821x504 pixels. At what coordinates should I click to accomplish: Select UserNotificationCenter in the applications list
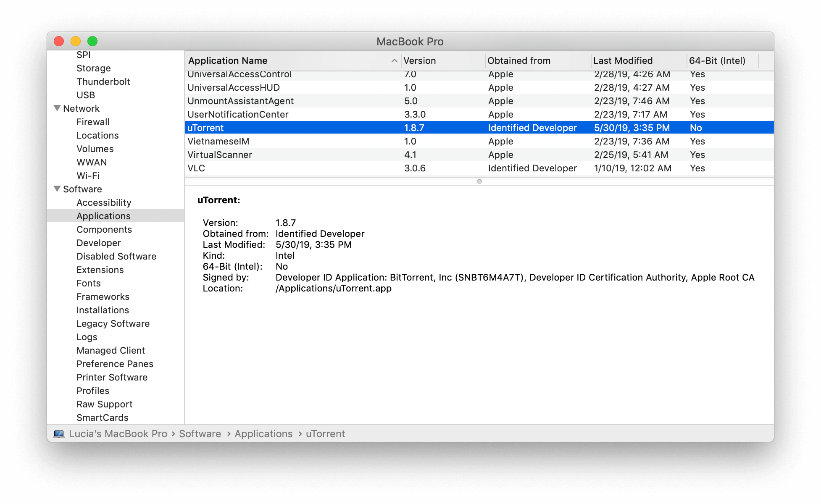[x=239, y=114]
